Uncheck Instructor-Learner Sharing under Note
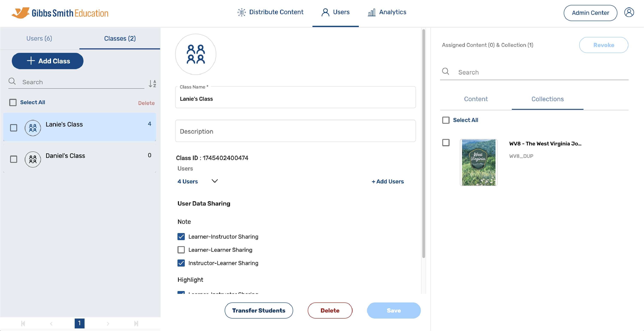Screen dimensions: 644x331 [x=181, y=263]
